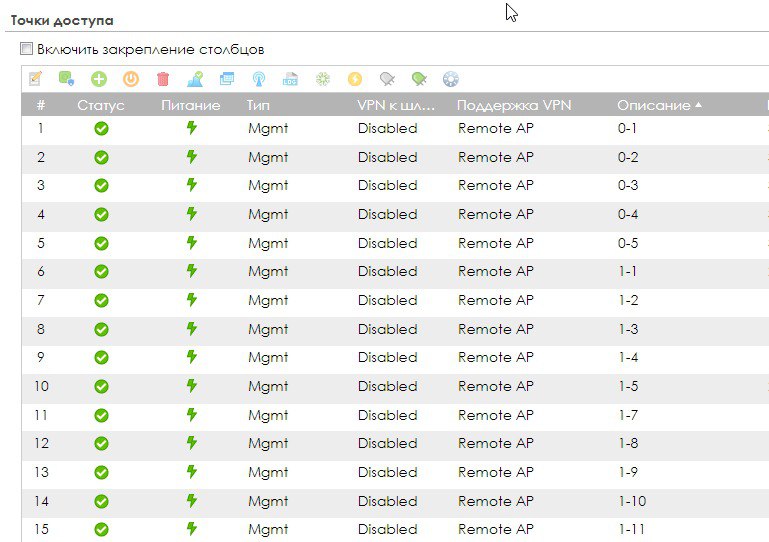This screenshot has height=542, width=769.
Task: Click Remote AP cell in row 1
Action: [496, 129]
